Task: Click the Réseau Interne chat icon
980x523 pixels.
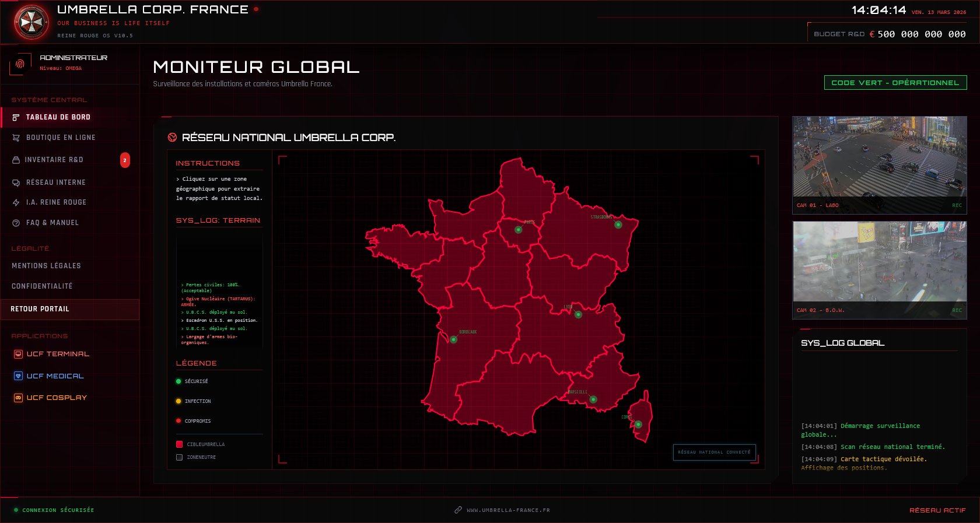Action: coord(16,182)
